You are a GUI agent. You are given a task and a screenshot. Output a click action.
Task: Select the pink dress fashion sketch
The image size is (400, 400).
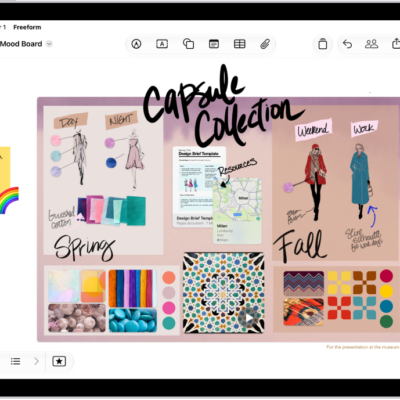134,159
